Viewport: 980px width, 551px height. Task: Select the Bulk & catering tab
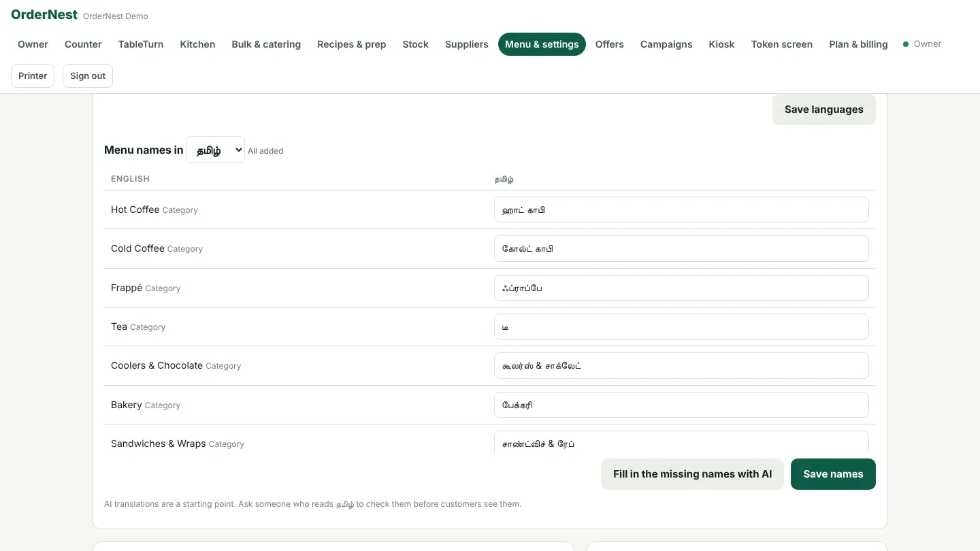[x=266, y=44]
